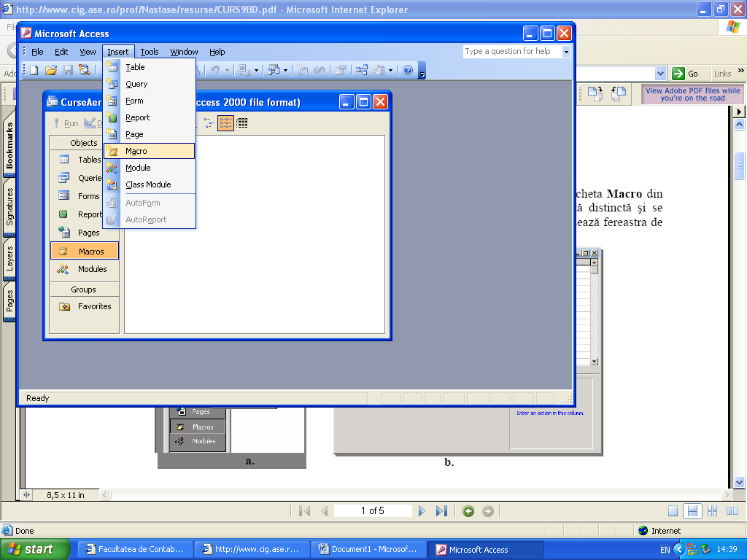
Task: Type in the 'Type a question for help' box
Action: point(513,52)
